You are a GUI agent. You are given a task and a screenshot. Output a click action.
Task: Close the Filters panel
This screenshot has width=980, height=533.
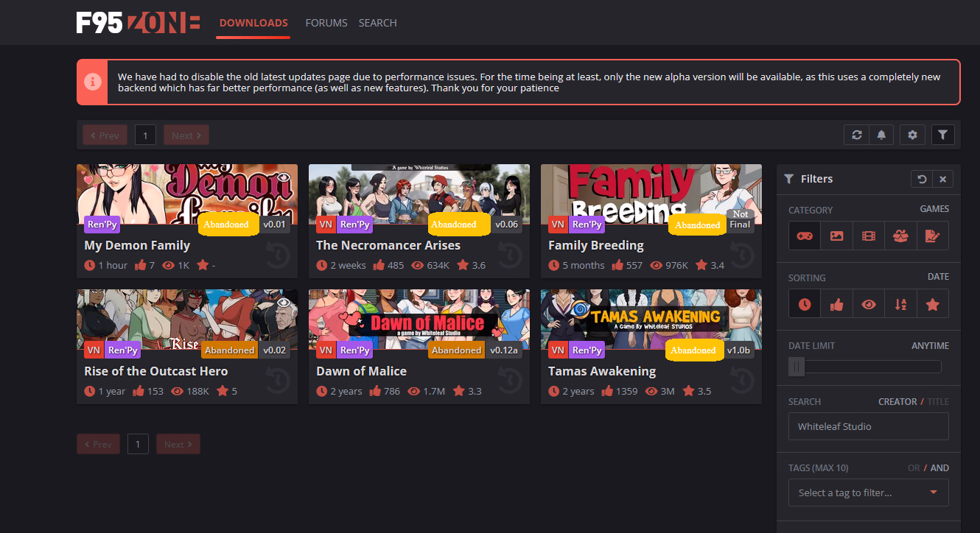click(x=942, y=179)
